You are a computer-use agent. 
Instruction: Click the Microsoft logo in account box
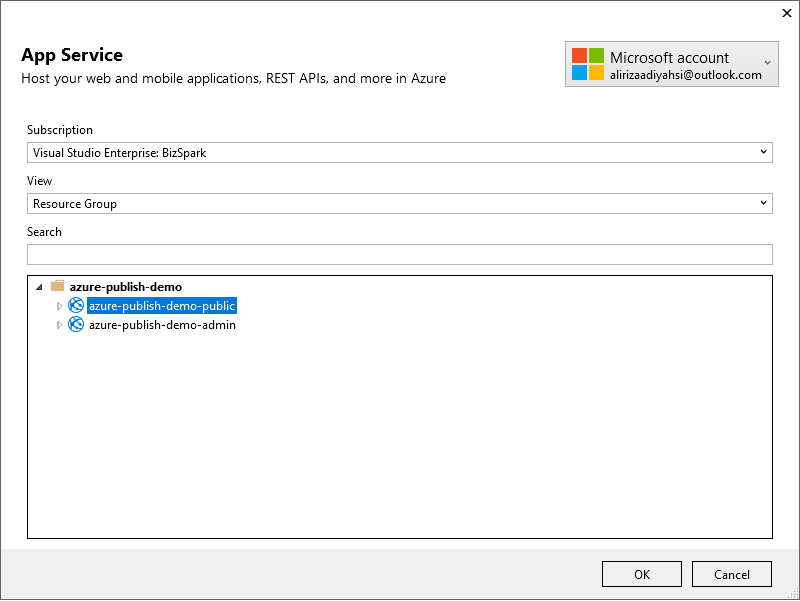[x=588, y=64]
